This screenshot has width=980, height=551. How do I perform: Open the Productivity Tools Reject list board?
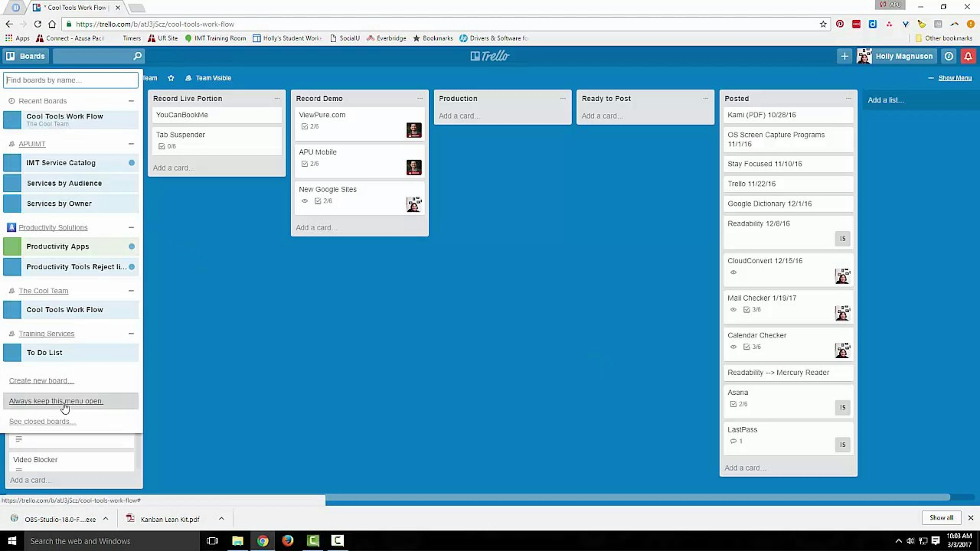(x=71, y=267)
